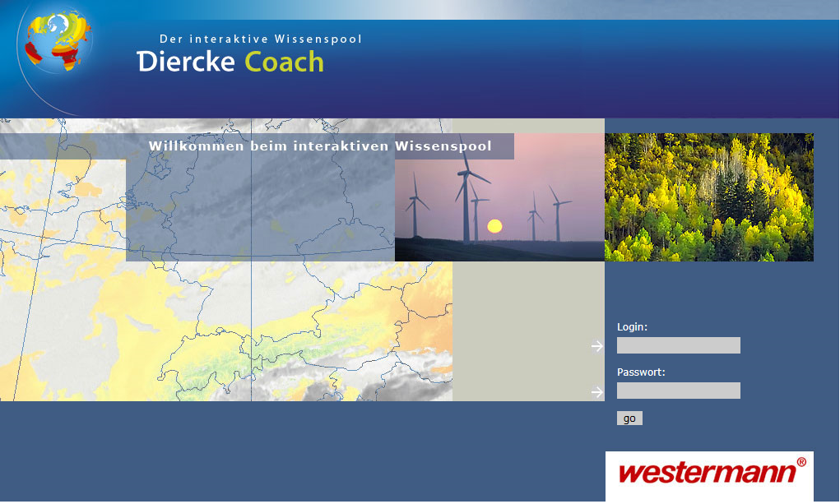Click the "Login:" label
This screenshot has width=840, height=504.
click(x=632, y=326)
